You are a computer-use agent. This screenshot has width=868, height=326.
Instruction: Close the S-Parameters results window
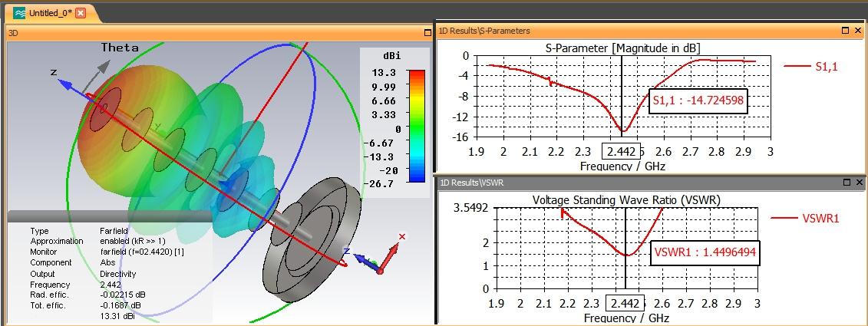coord(859,31)
